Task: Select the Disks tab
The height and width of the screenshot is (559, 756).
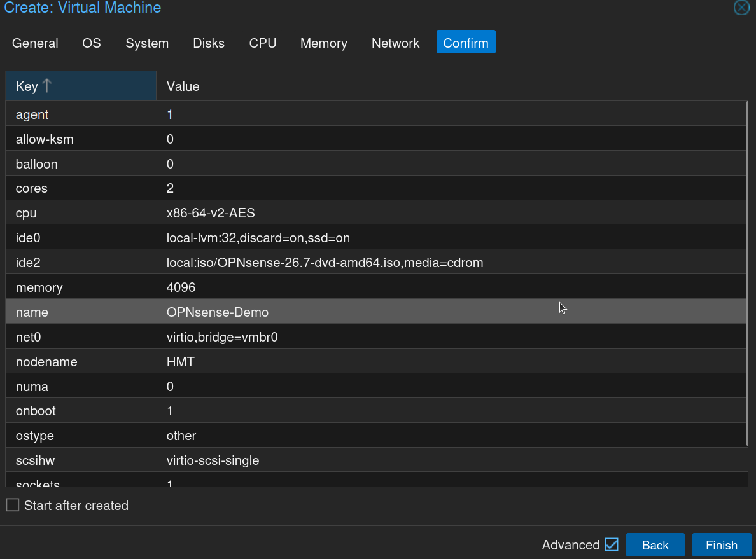Action: coord(209,43)
